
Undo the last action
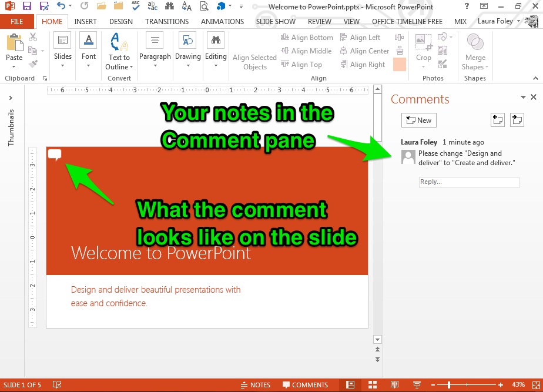point(61,5)
